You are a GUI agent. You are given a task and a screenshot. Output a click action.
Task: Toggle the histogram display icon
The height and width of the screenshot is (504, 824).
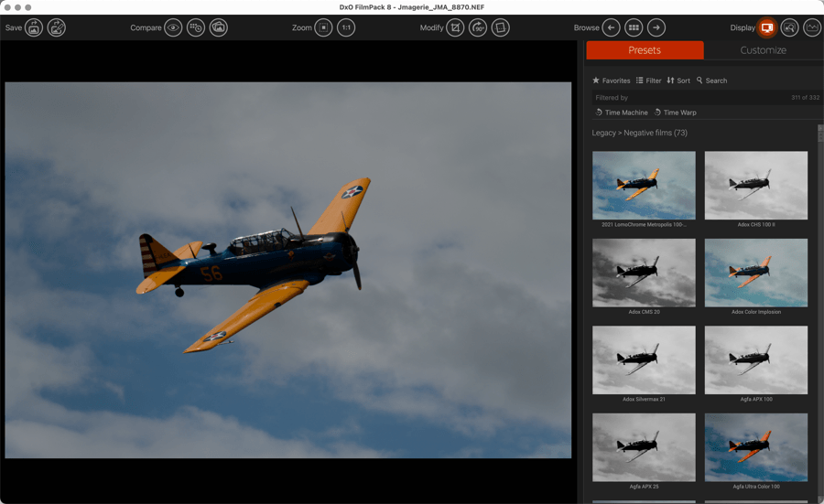click(x=812, y=28)
